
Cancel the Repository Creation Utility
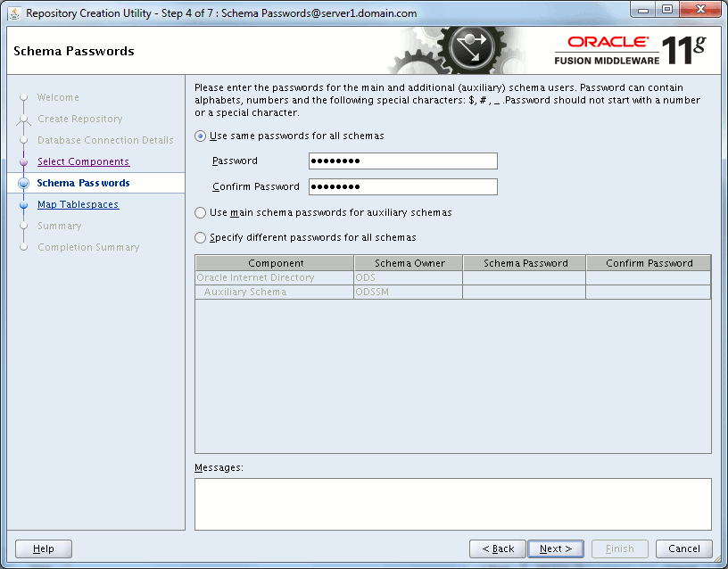(x=684, y=548)
